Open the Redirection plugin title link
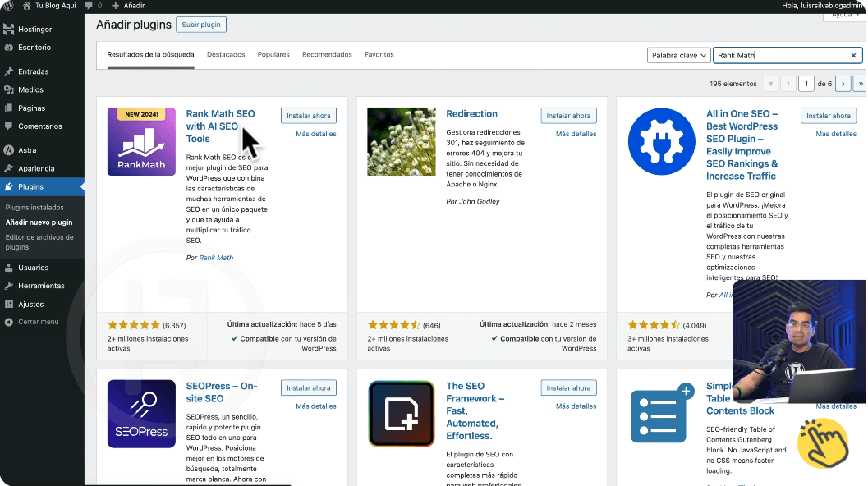The width and height of the screenshot is (868, 486). [471, 113]
